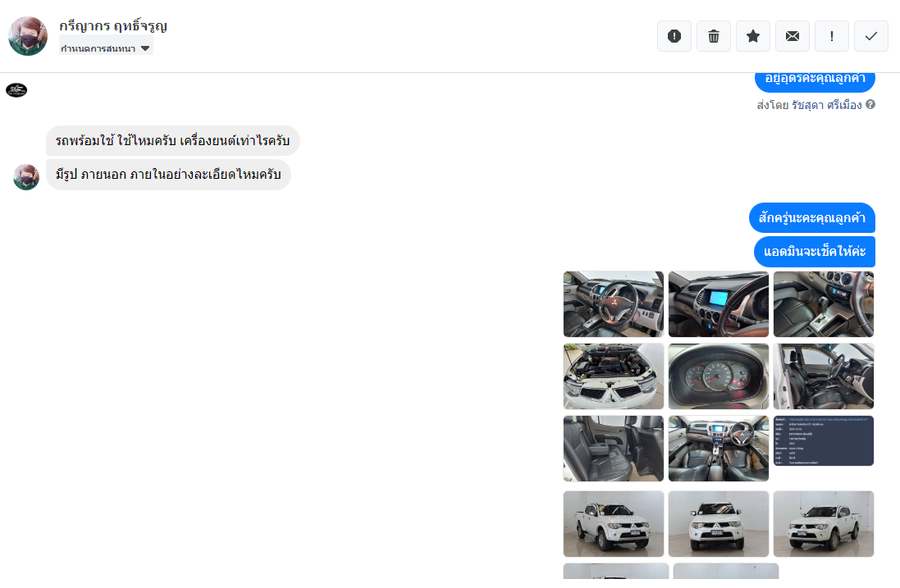Select message มีรูป ภายนอก ภายใน

click(168, 175)
